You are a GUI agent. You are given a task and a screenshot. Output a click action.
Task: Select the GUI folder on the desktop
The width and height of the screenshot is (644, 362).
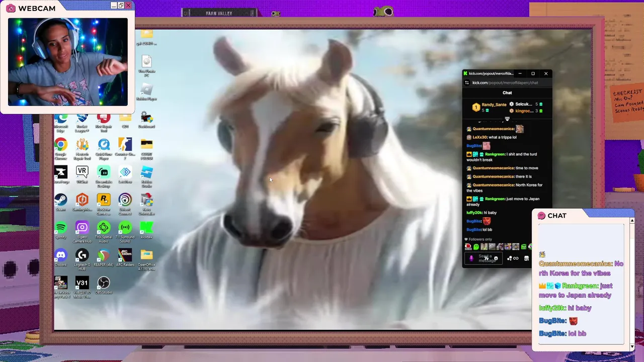(125, 121)
